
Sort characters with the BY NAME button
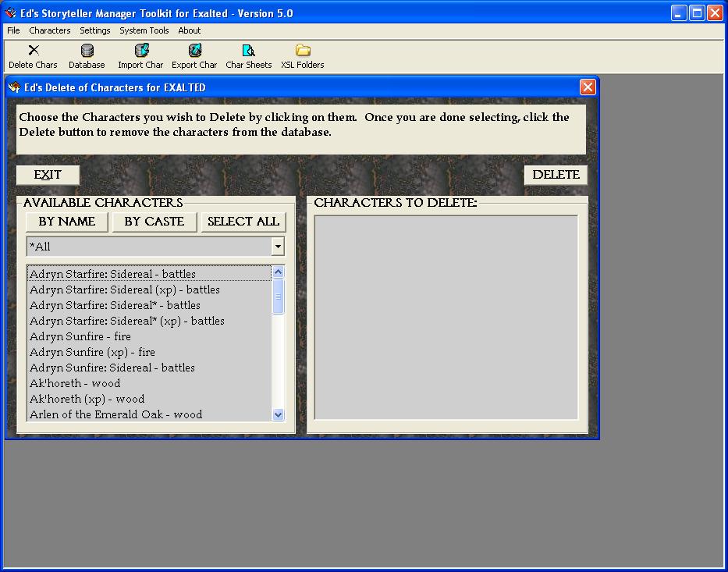pyautogui.click(x=67, y=222)
